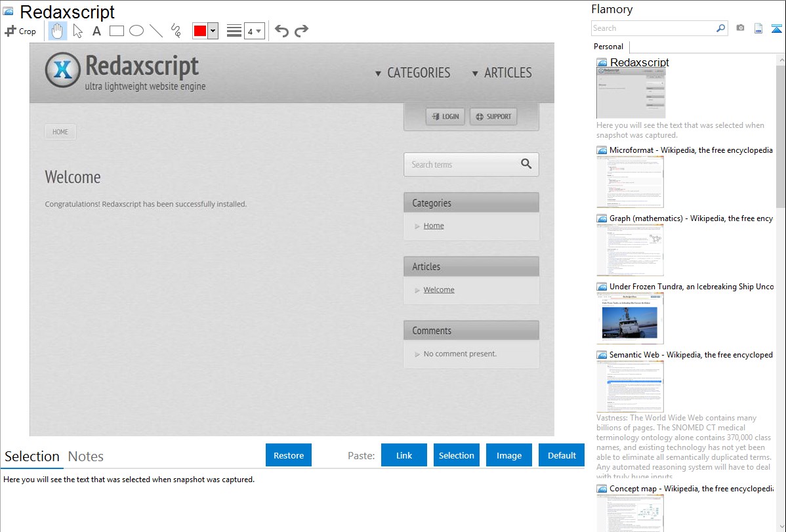Select the arrow pointer tool
The image size is (786, 532).
pos(77,31)
